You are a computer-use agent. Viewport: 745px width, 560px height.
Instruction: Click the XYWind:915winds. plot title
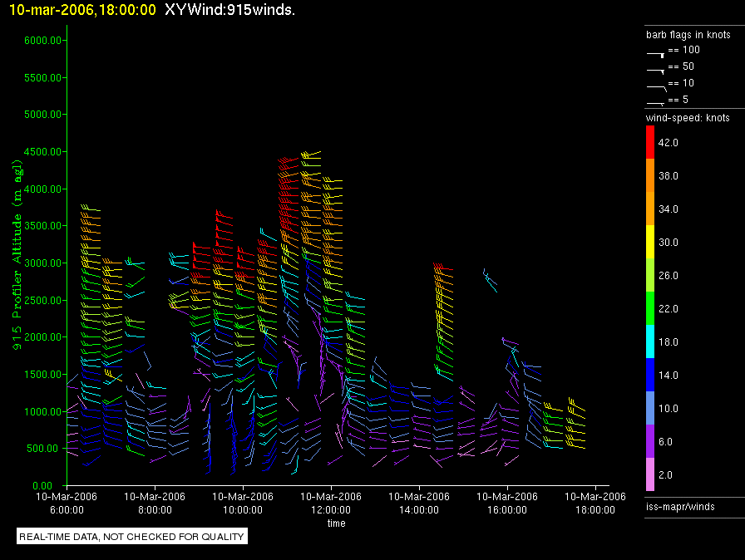230,10
